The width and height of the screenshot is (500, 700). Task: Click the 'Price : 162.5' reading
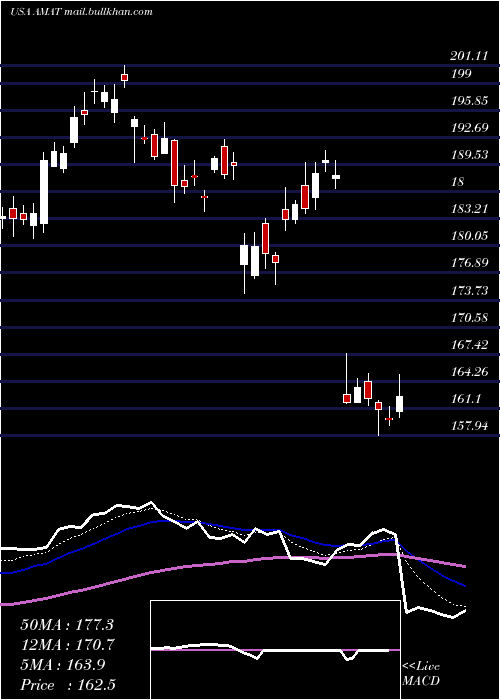tap(68, 685)
